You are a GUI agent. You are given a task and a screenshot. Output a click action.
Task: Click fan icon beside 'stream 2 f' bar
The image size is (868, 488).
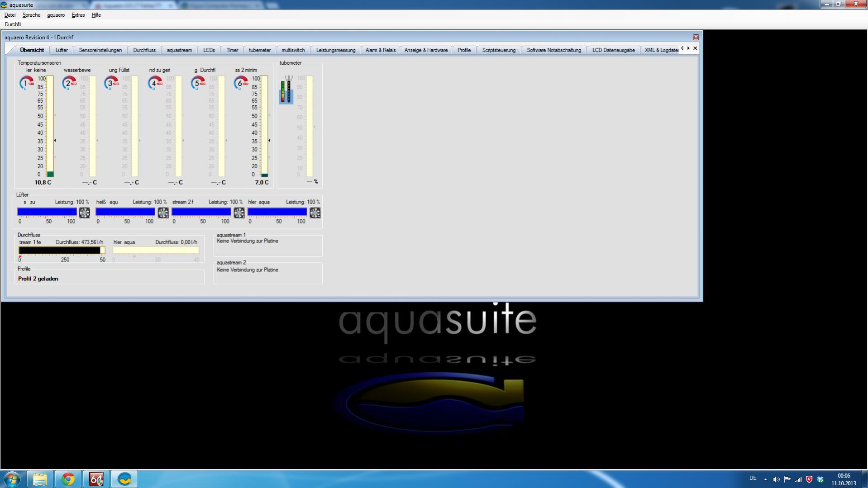pos(239,213)
